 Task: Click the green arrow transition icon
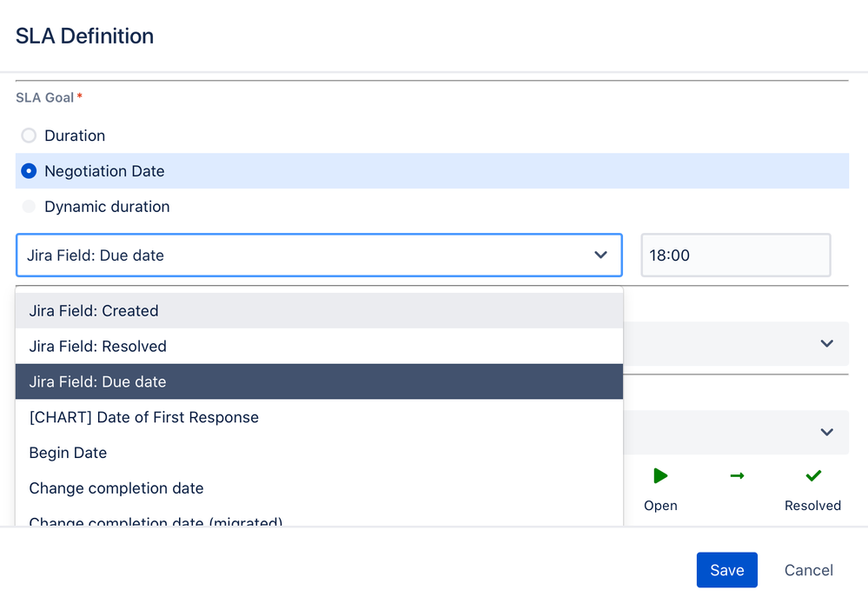coord(737,475)
